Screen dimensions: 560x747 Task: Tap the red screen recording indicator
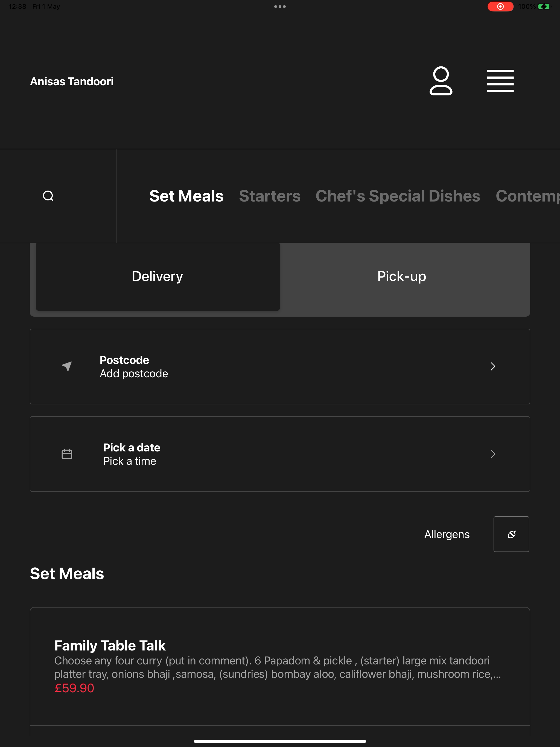coord(500,6)
